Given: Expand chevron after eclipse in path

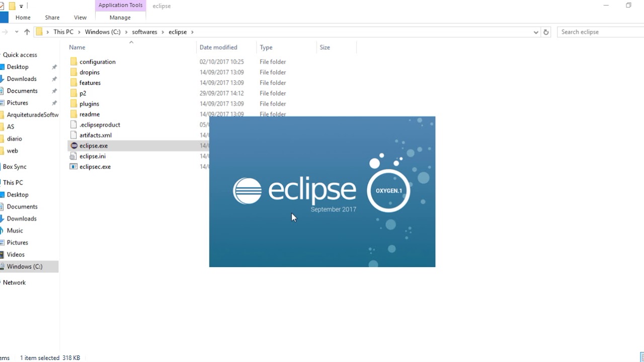Looking at the screenshot, I should point(192,32).
